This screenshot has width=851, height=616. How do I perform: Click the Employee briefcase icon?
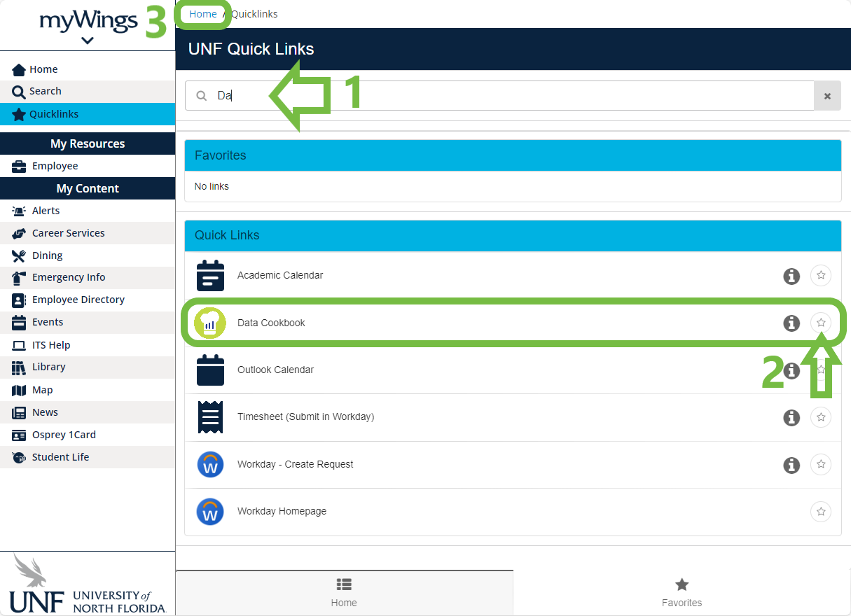pos(19,166)
